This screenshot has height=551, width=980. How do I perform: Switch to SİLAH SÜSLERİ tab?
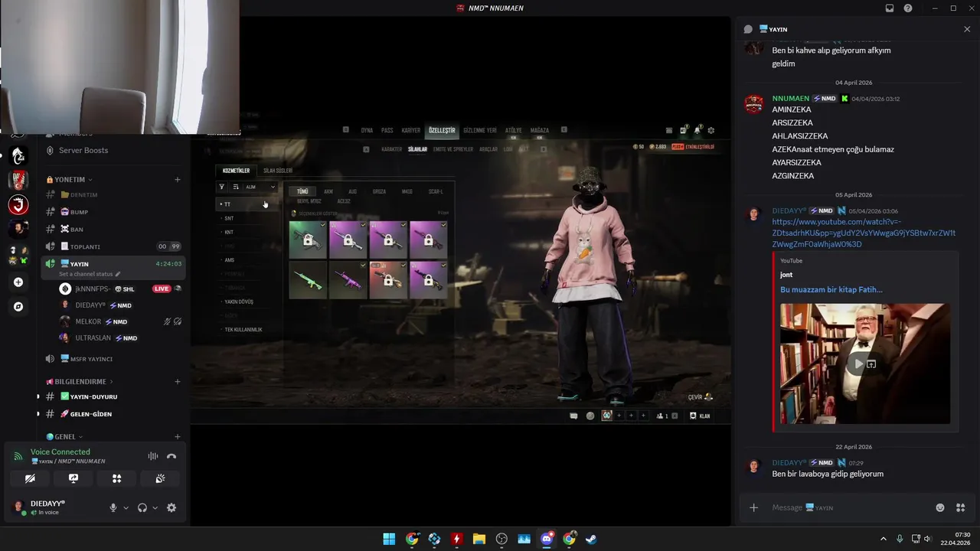point(278,171)
